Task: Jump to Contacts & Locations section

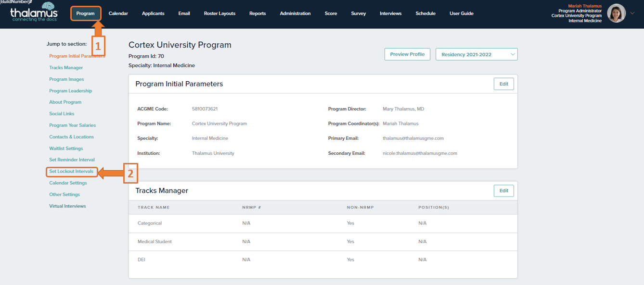Action: [x=71, y=137]
